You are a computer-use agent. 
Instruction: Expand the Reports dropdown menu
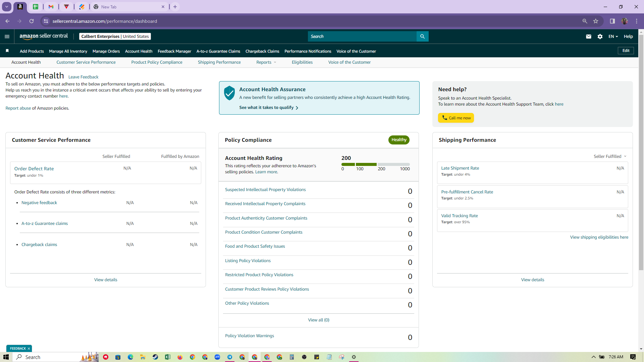pos(266,62)
